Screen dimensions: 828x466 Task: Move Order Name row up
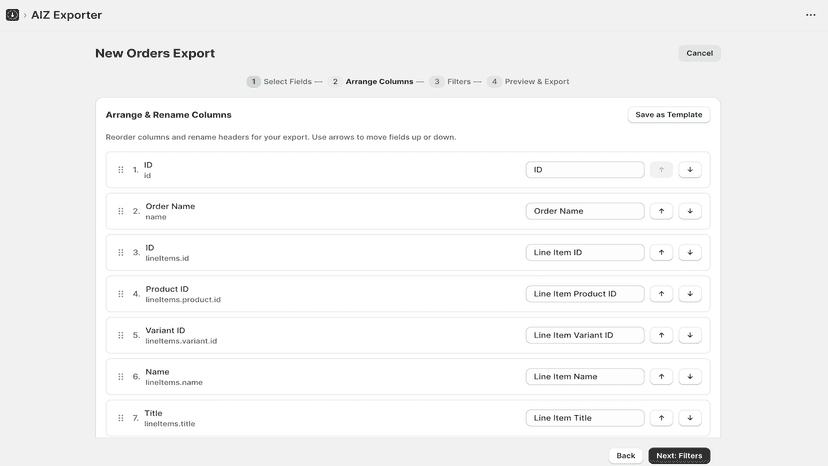661,211
